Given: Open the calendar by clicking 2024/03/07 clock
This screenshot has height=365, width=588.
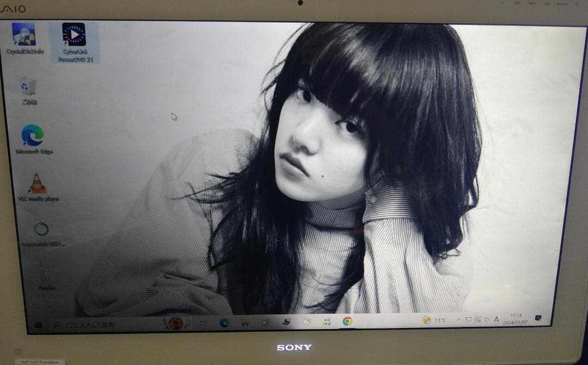Looking at the screenshot, I should (x=516, y=320).
